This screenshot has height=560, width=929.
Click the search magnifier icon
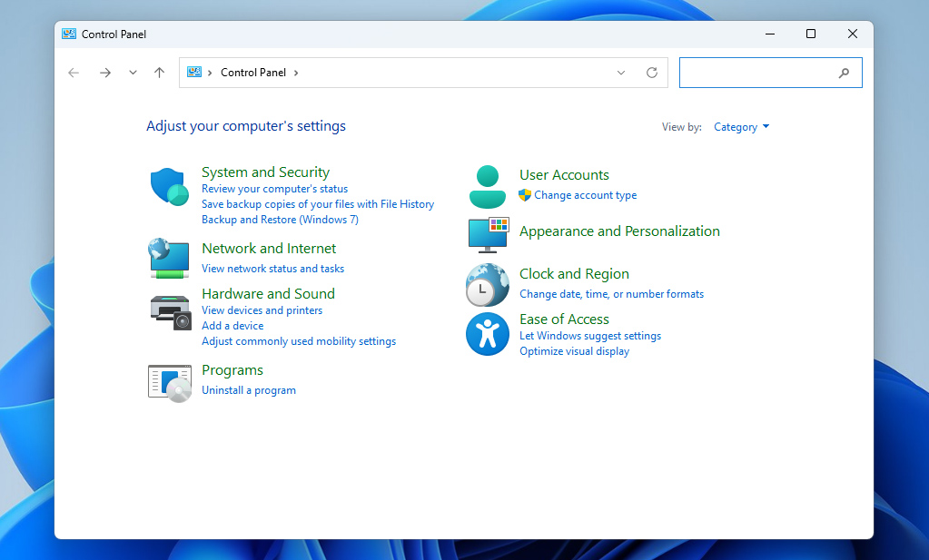pos(844,73)
